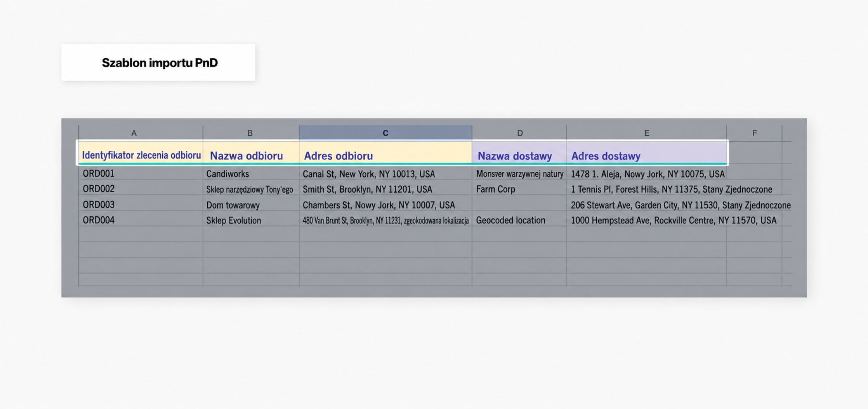
Task: Click the 'Adres odbioru' header cell
Action: [385, 153]
